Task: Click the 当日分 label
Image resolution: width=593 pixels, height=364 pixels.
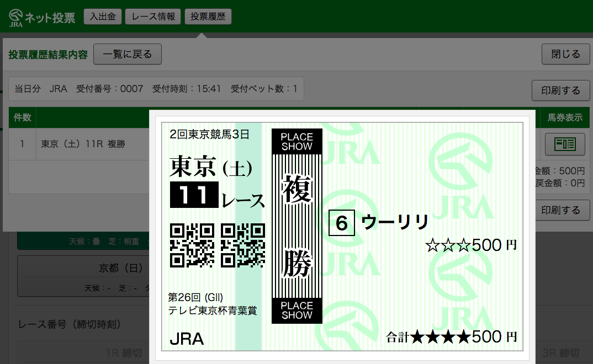Action: tap(27, 89)
